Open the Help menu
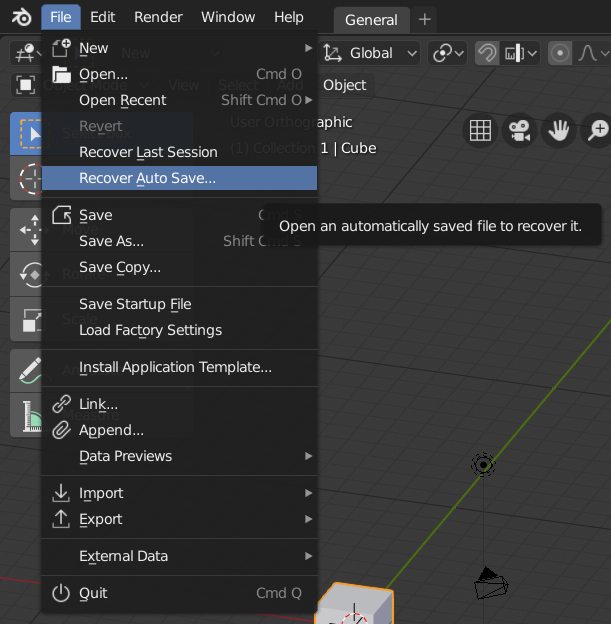Image resolution: width=611 pixels, height=624 pixels. (x=289, y=17)
